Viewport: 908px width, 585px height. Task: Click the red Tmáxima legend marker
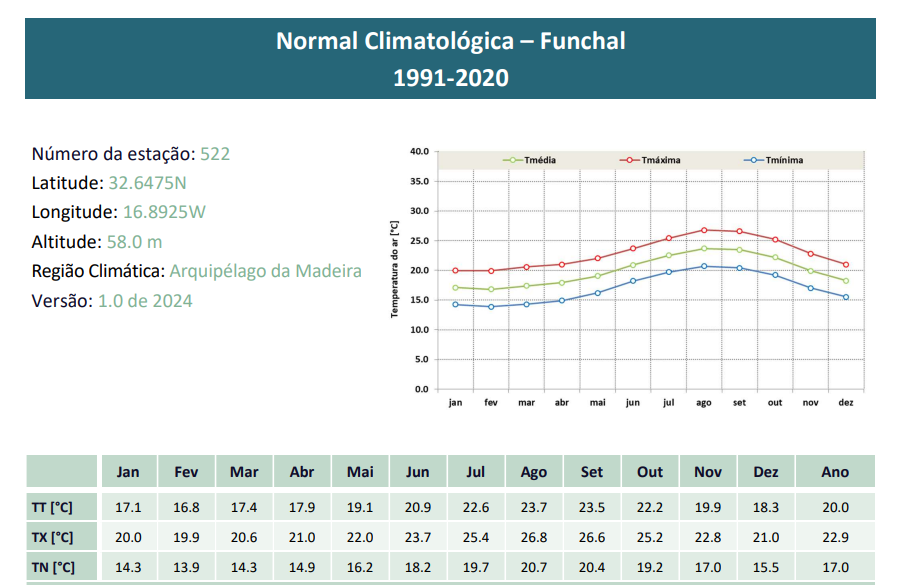[629, 160]
